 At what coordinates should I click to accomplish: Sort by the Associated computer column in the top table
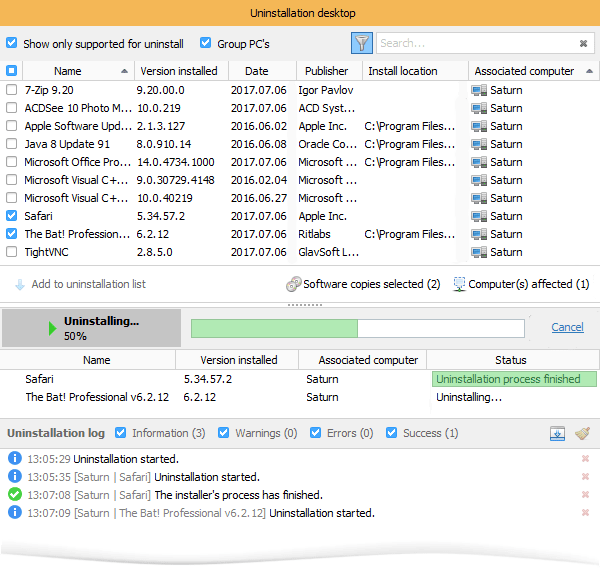coord(533,71)
